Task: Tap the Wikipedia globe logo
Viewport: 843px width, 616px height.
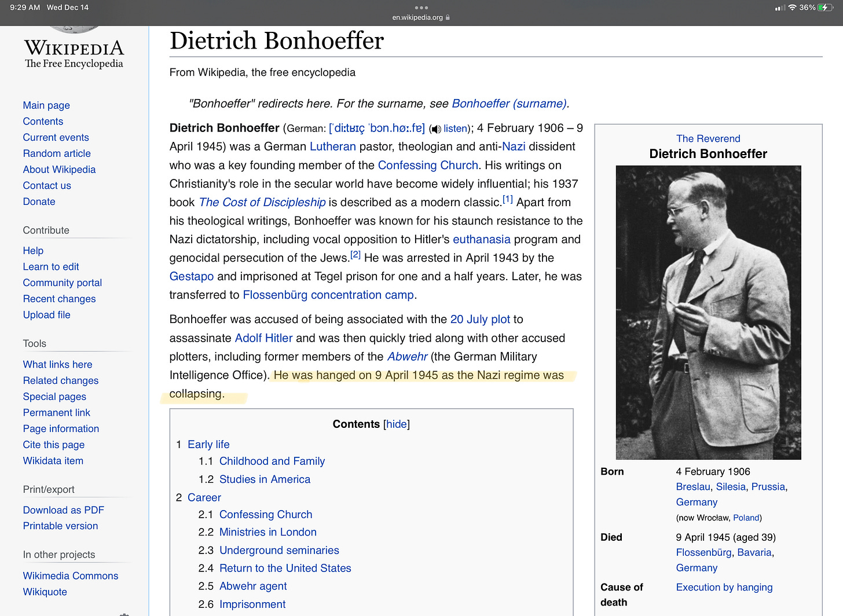Action: tap(74, 29)
